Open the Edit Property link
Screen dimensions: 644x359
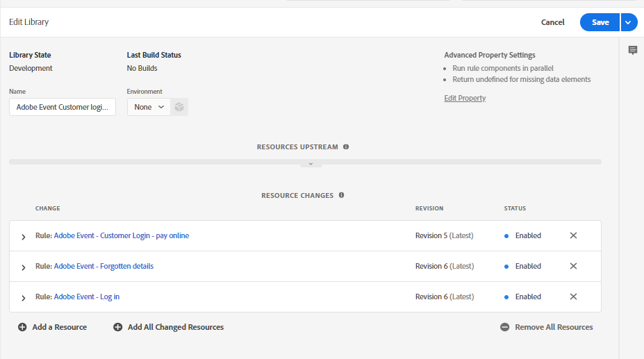[x=465, y=99]
